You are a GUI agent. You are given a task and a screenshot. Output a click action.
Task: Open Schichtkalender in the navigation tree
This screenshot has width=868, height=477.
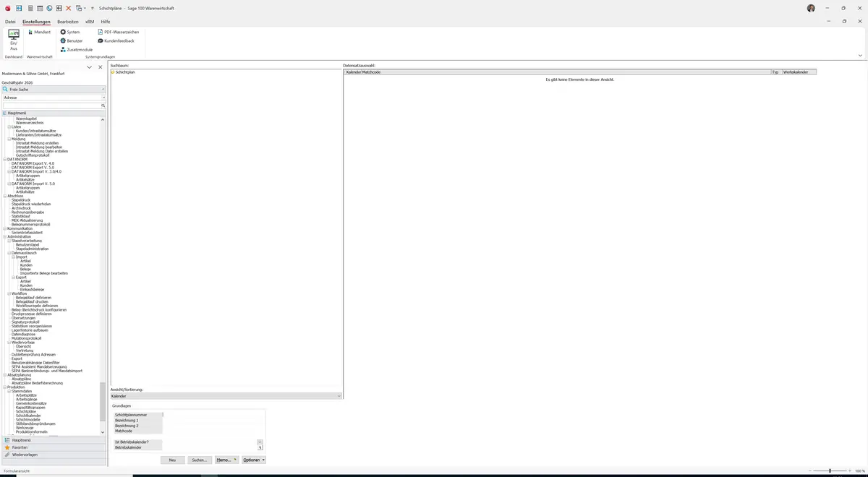29,416
